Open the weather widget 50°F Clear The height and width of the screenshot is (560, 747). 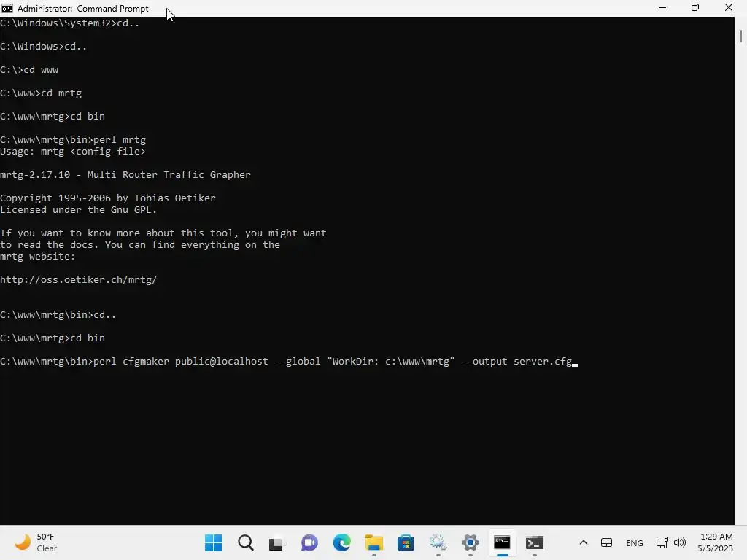pyautogui.click(x=36, y=542)
